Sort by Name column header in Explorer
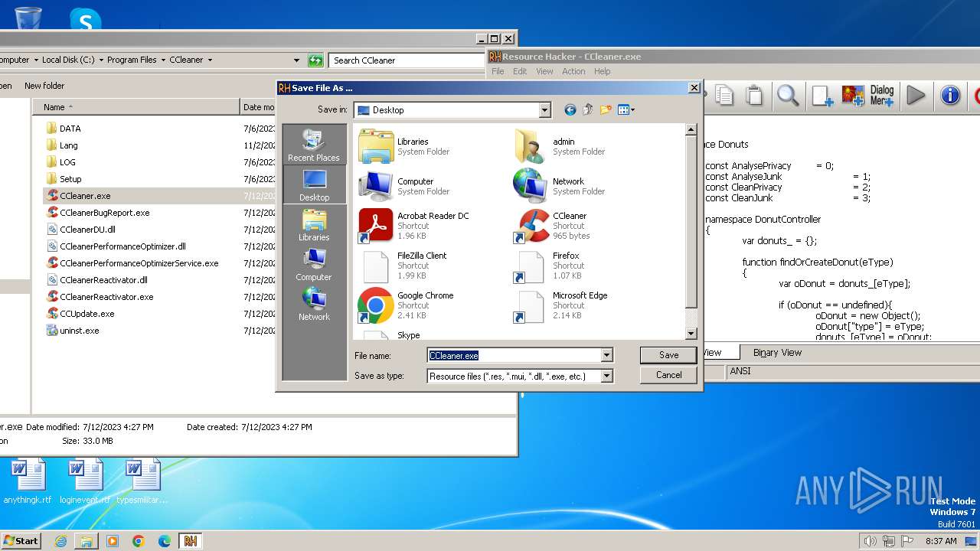 [136, 107]
